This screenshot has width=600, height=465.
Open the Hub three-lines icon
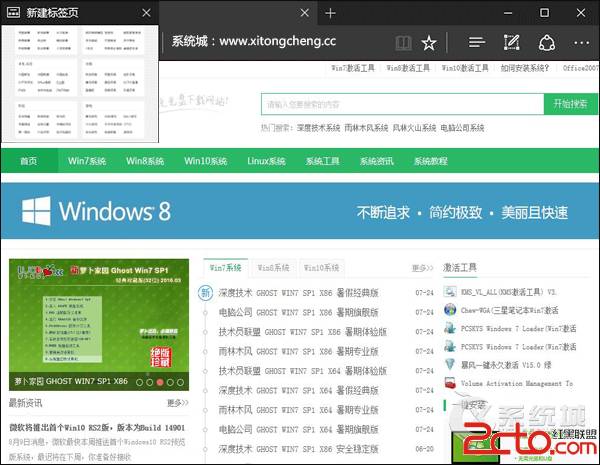coord(477,42)
